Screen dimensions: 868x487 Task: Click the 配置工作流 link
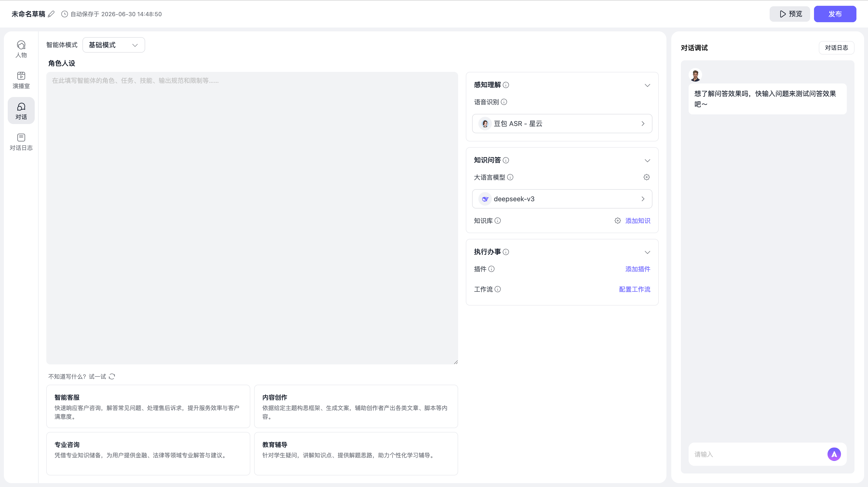tap(635, 289)
